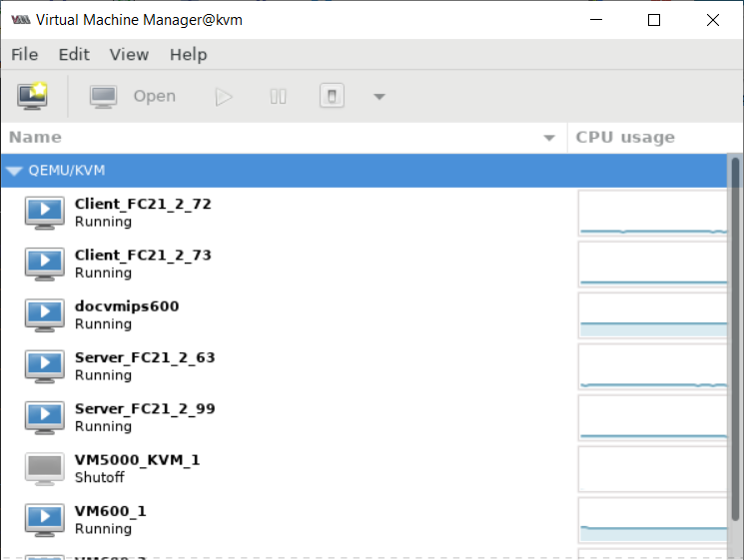The image size is (744, 560).
Task: Open the shutdown options dropdown arrow
Action: click(379, 97)
